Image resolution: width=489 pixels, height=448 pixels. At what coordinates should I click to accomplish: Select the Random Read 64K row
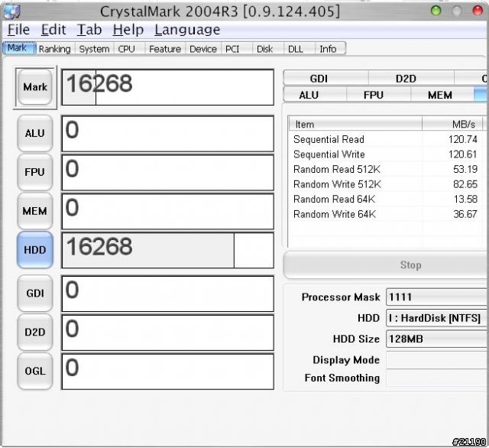point(386,199)
